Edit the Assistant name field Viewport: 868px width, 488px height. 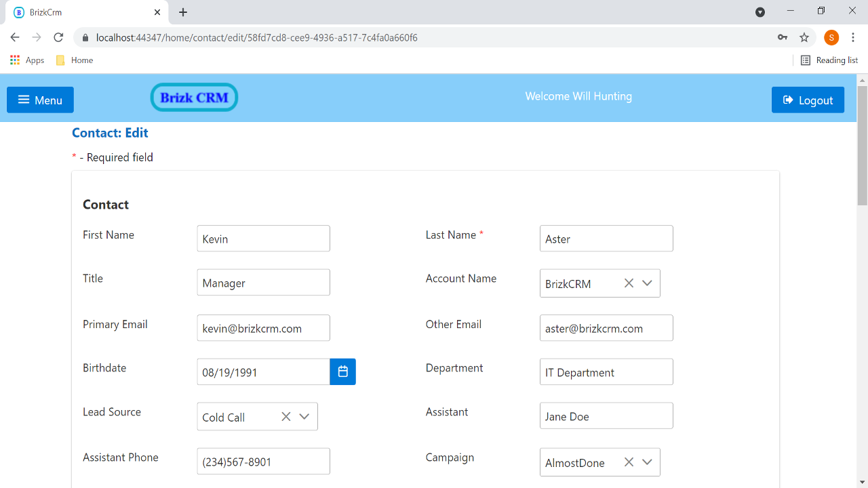coord(606,416)
